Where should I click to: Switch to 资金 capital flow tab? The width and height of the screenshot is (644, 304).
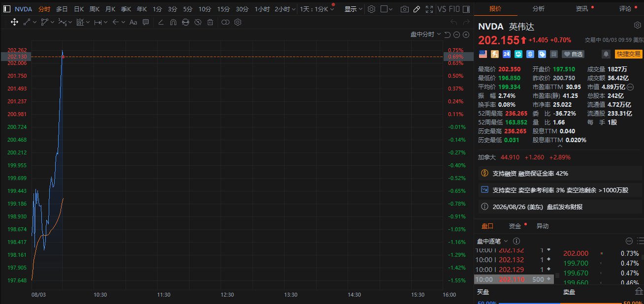[515, 226]
